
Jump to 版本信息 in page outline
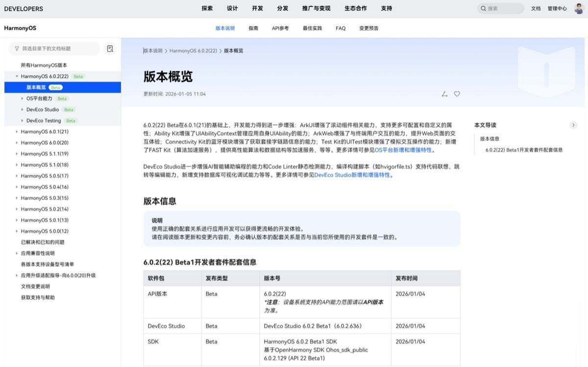pyautogui.click(x=490, y=139)
